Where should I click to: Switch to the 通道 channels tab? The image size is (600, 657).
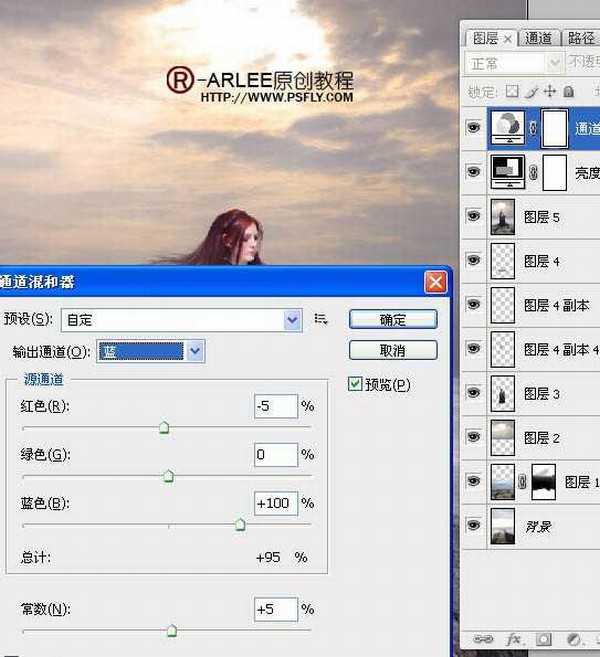pos(538,39)
